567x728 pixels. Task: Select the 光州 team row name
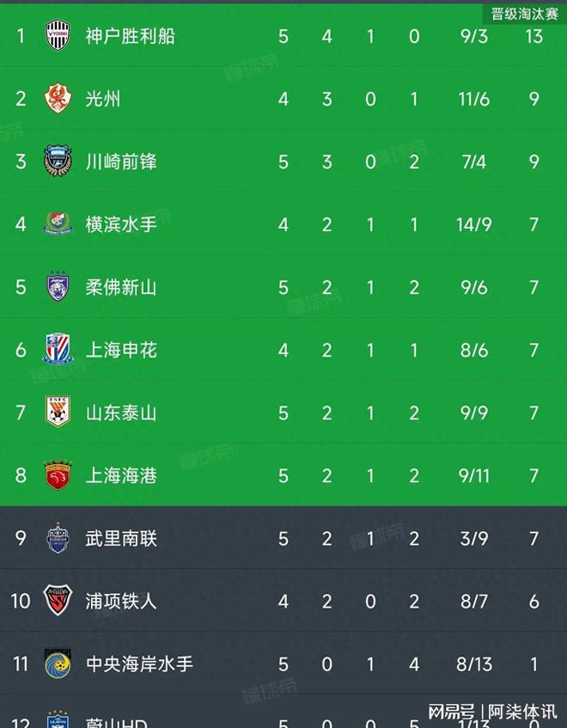click(103, 99)
